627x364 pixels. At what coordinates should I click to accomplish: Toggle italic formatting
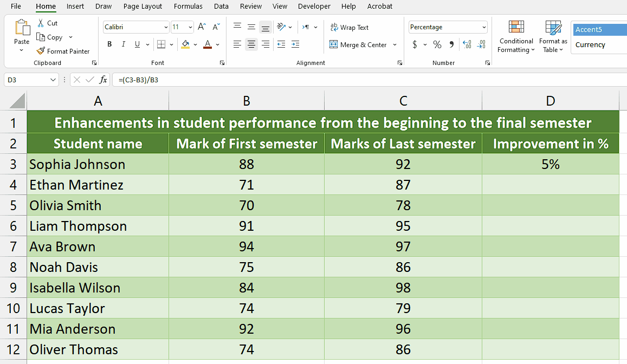[124, 44]
